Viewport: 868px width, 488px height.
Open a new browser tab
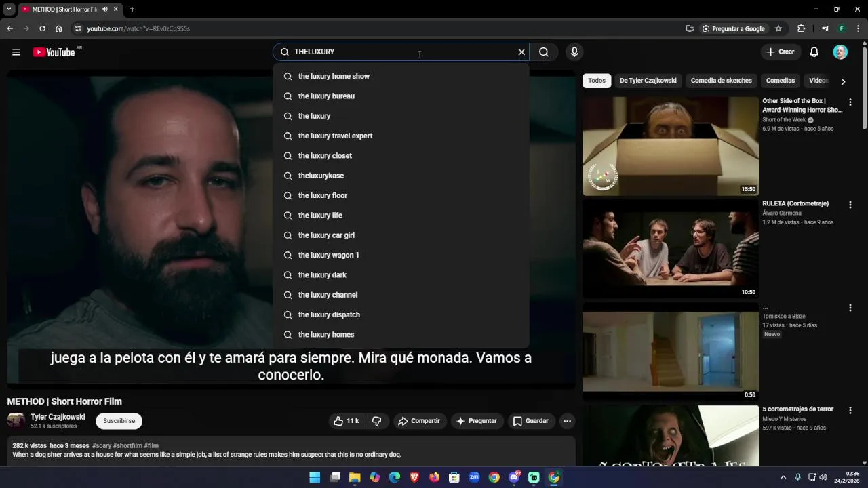click(132, 9)
